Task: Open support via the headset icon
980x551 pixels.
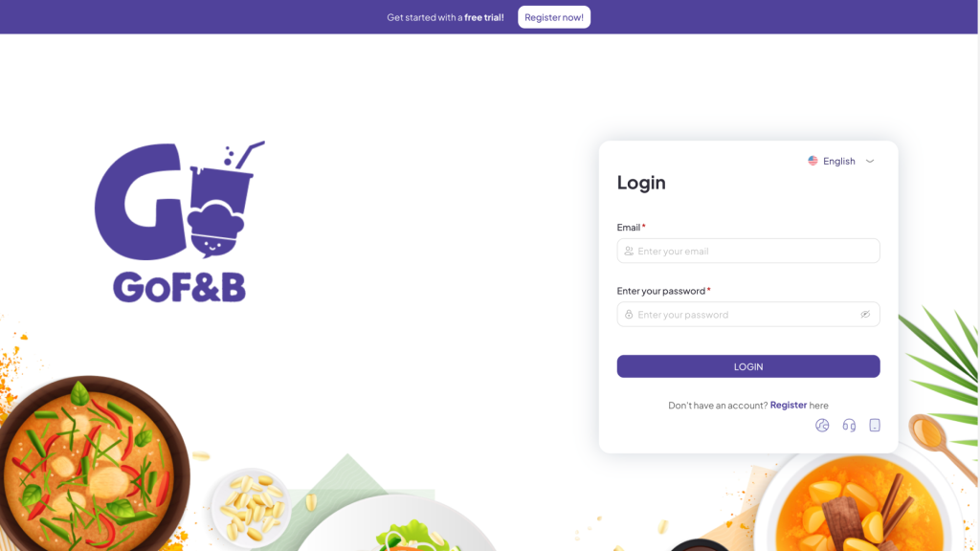Action: coord(849,426)
